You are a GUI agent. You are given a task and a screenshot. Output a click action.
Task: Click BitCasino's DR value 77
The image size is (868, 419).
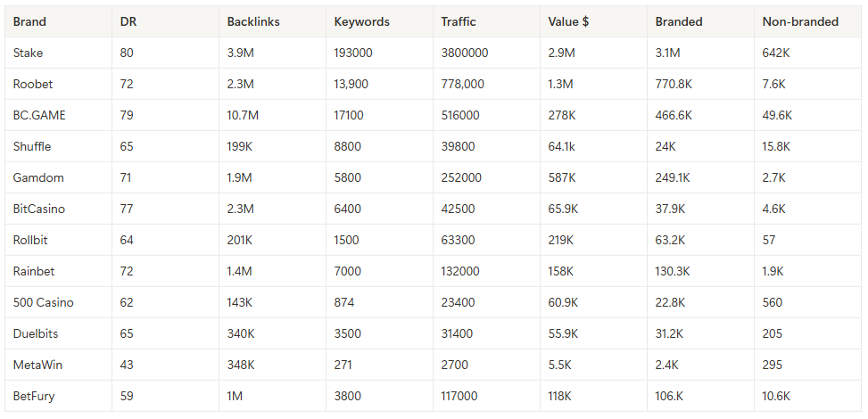pos(165,209)
